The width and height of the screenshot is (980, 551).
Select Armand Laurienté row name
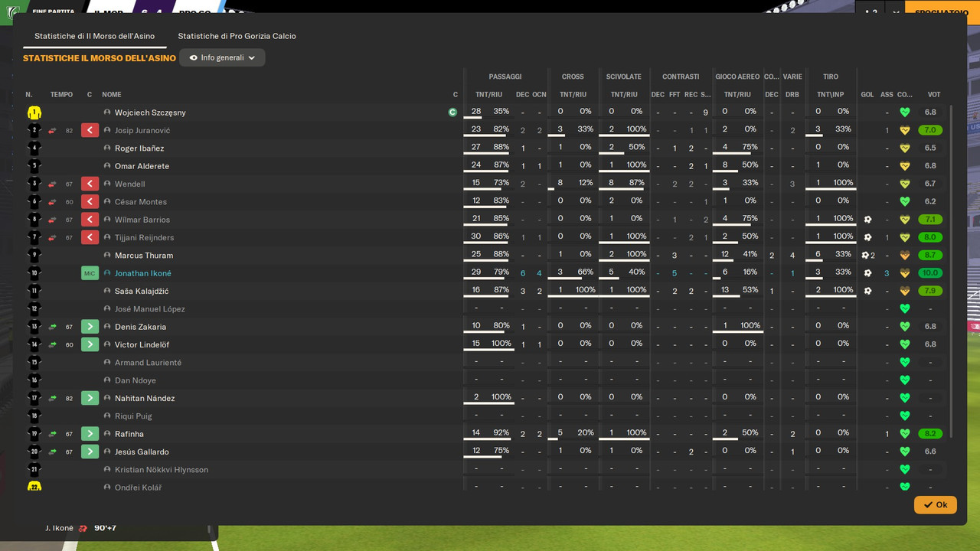click(149, 363)
